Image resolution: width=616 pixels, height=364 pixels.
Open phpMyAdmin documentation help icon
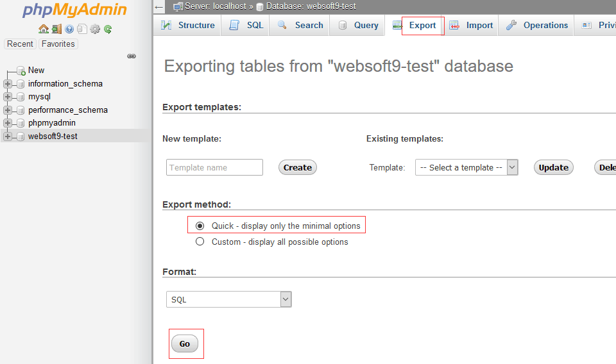tap(69, 29)
